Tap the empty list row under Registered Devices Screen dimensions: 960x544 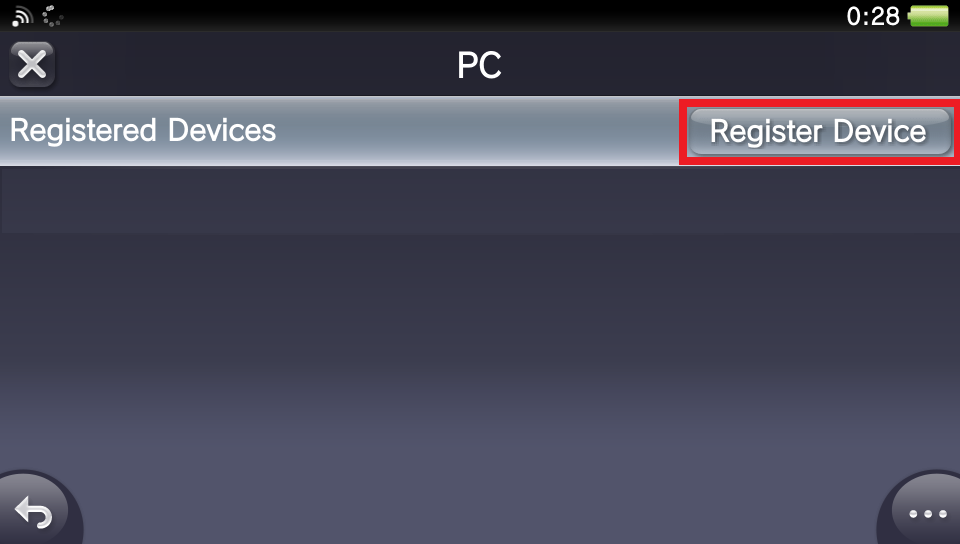tap(480, 199)
